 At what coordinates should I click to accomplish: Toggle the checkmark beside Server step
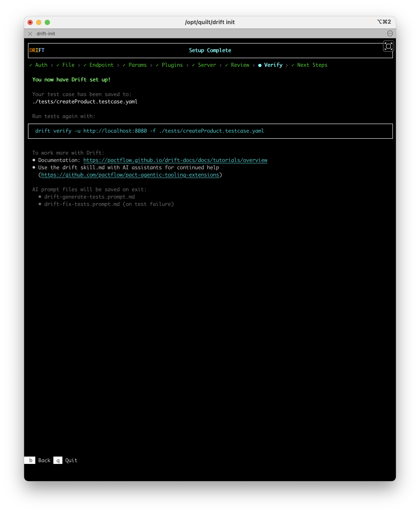pos(193,65)
